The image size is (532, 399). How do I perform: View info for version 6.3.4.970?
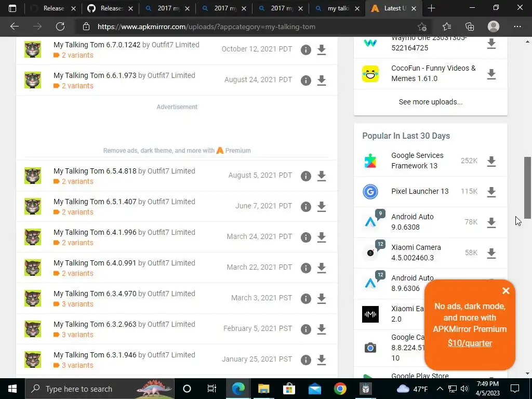pos(305,299)
